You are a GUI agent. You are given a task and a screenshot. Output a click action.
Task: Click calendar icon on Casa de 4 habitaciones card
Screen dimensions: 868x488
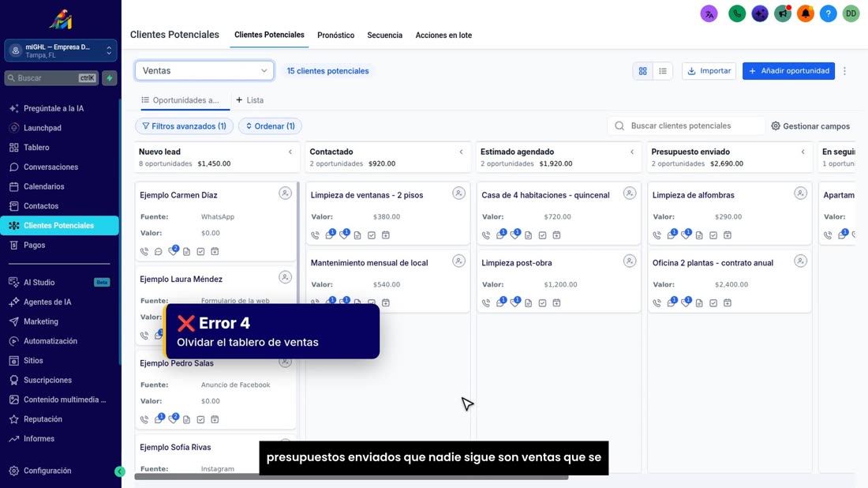coord(557,235)
